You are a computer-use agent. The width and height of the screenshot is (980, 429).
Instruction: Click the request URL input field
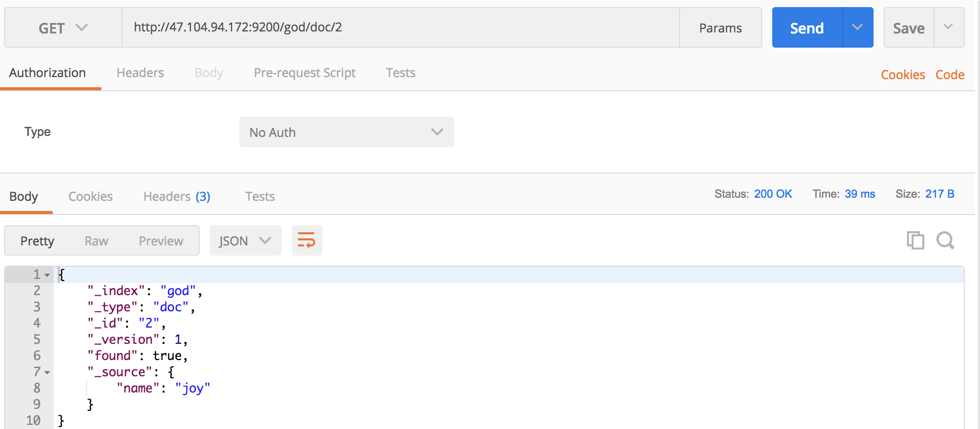(400, 27)
